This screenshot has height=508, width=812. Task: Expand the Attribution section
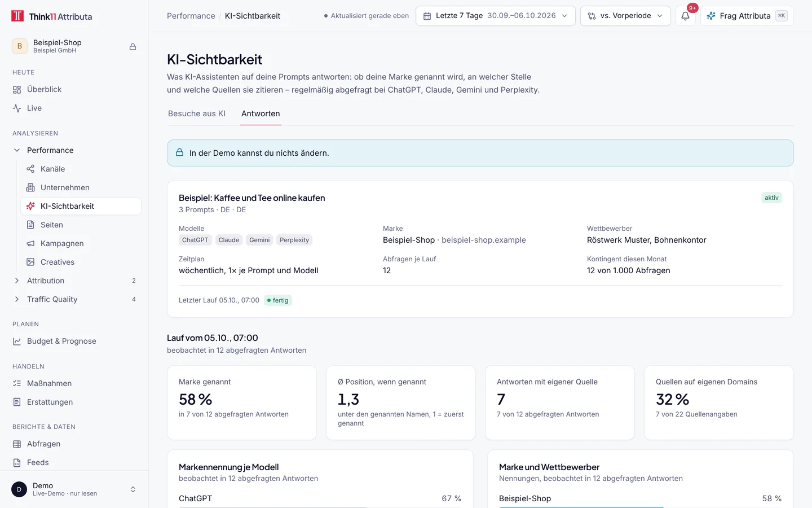pos(17,281)
